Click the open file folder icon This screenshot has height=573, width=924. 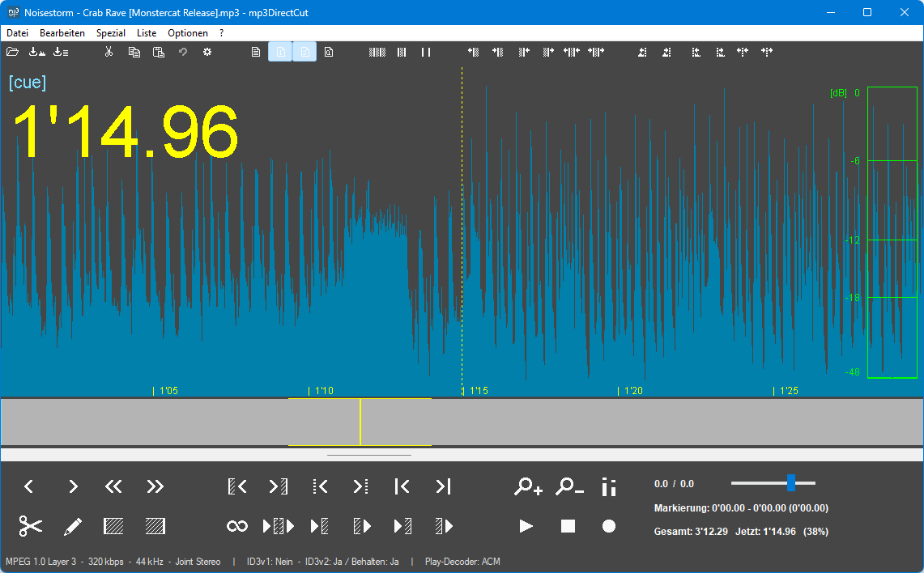tap(12, 52)
